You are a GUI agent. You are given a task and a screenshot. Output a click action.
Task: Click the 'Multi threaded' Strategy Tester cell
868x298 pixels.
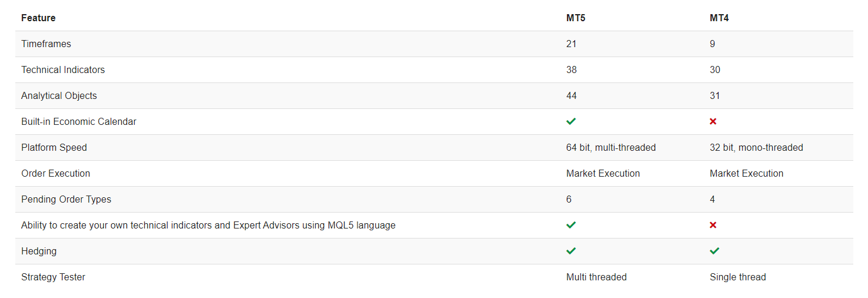(x=596, y=277)
